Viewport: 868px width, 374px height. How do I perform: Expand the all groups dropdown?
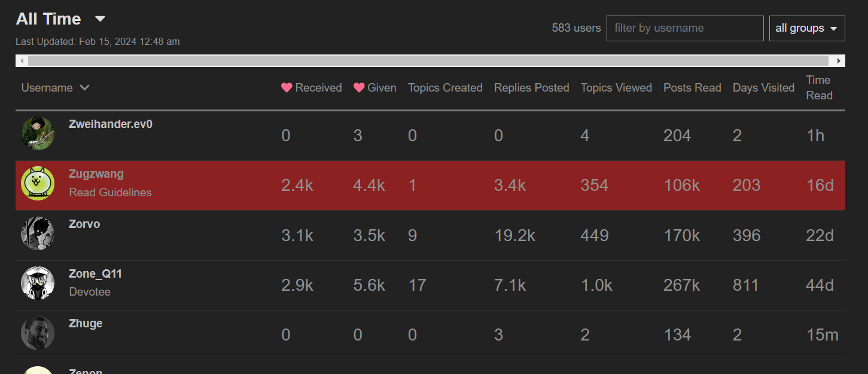[806, 28]
